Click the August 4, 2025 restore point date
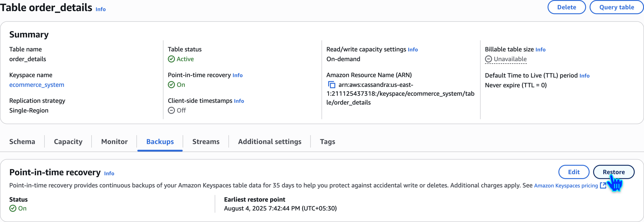The image size is (644, 222). 280,208
